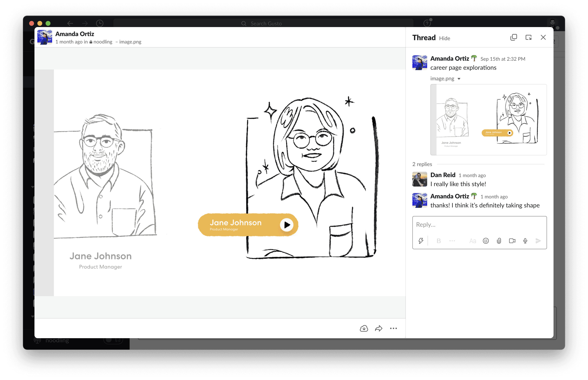The height and width of the screenshot is (380, 588).
Task: Download image.png from the file viewer
Action: coord(364,328)
